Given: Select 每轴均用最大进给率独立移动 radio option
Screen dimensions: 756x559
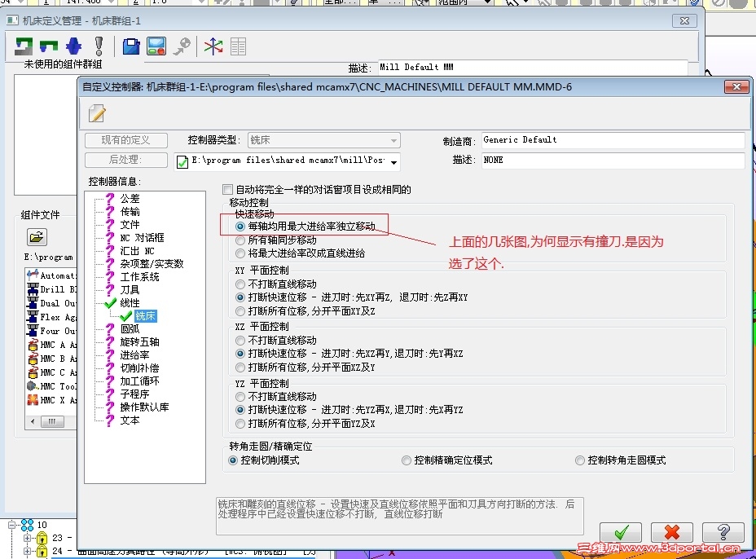Looking at the screenshot, I should pyautogui.click(x=240, y=227).
